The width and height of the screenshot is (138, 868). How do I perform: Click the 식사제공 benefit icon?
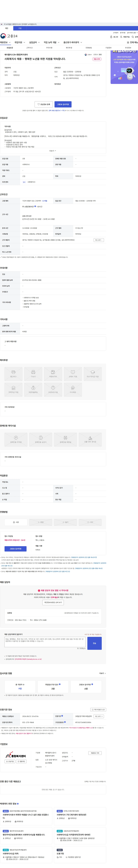coord(73,390)
